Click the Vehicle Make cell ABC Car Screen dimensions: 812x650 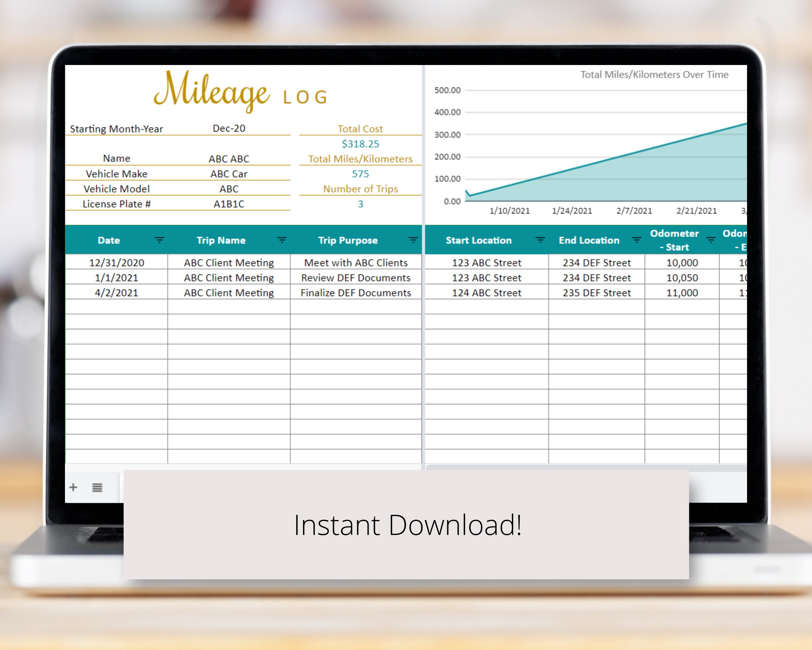coord(228,174)
